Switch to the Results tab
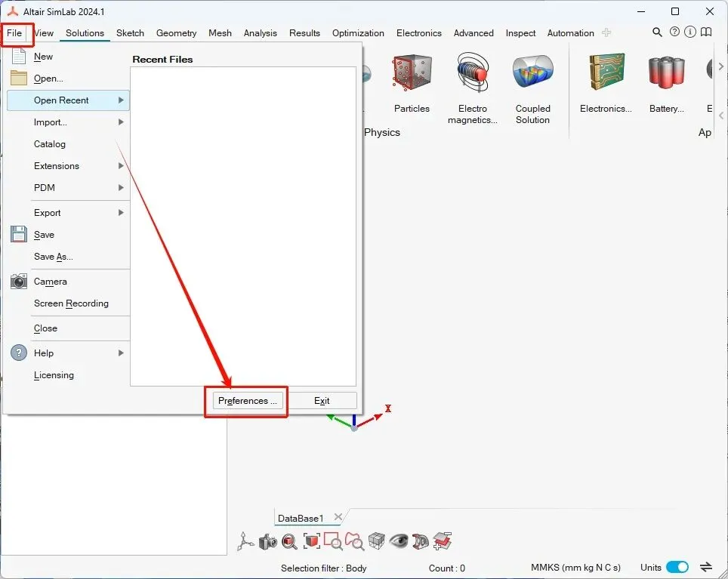 click(304, 33)
